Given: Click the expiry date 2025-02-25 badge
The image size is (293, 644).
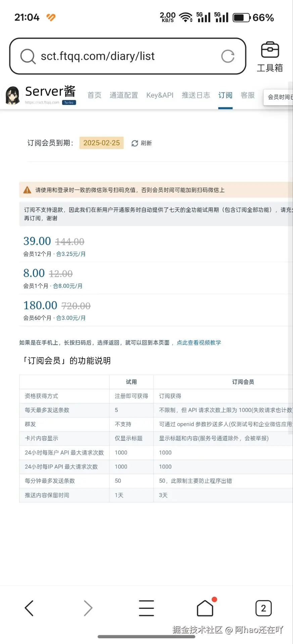Looking at the screenshot, I should (101, 143).
